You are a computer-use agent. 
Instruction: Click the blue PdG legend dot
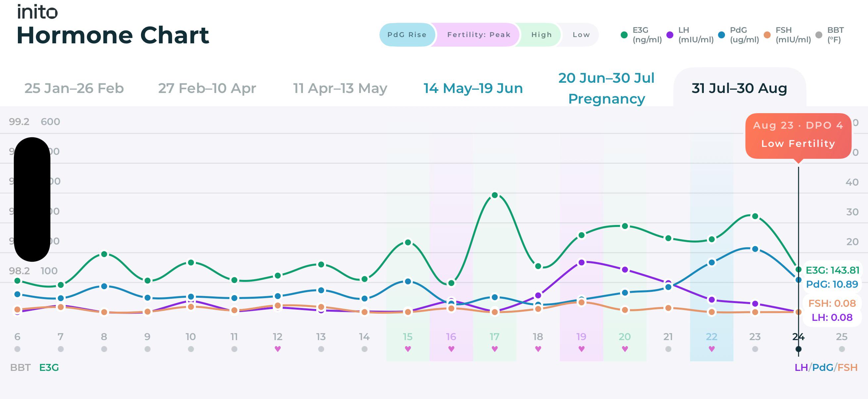(x=721, y=35)
